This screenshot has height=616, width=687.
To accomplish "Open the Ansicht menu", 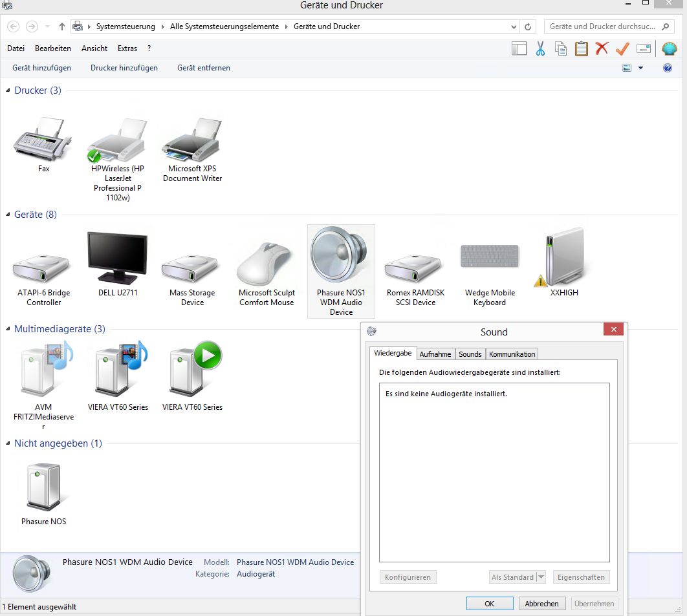I will tap(94, 48).
